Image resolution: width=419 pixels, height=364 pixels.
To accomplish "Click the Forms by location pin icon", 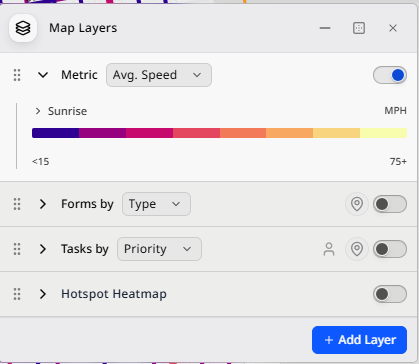I will click(357, 204).
